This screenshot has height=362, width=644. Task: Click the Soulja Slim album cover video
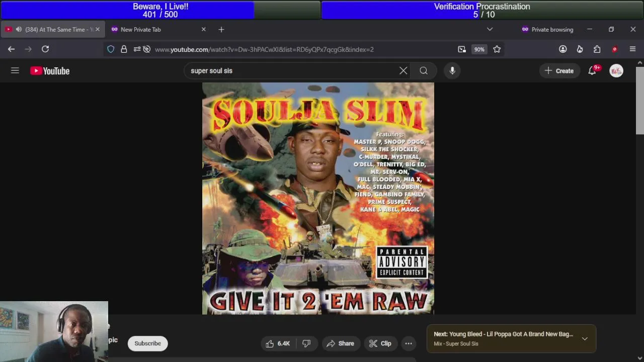[x=318, y=199]
